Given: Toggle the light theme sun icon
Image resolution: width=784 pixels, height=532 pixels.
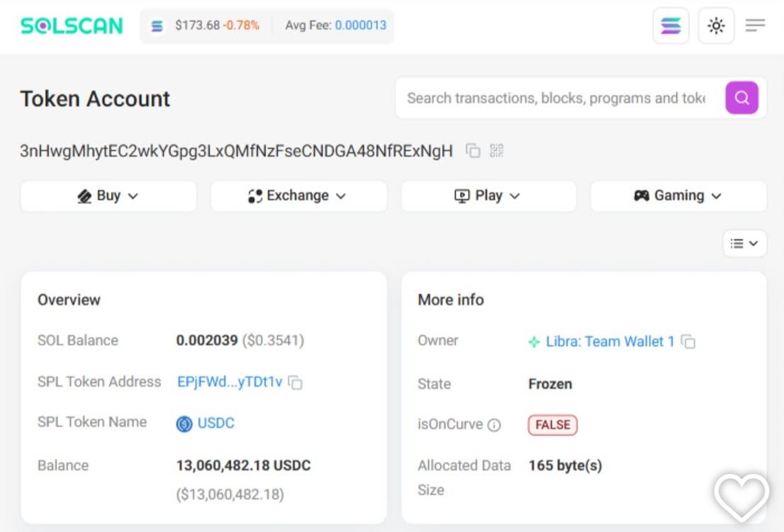Looking at the screenshot, I should (x=716, y=26).
